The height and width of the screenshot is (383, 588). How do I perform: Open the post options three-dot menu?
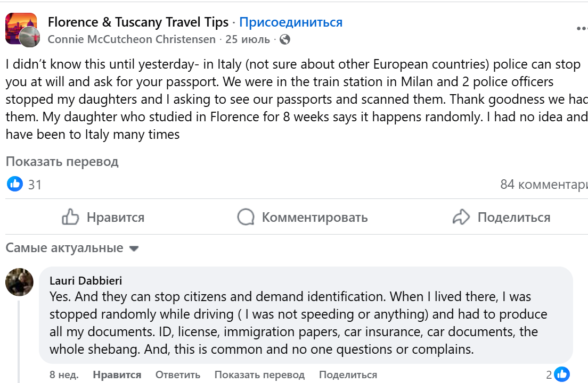pos(582,29)
